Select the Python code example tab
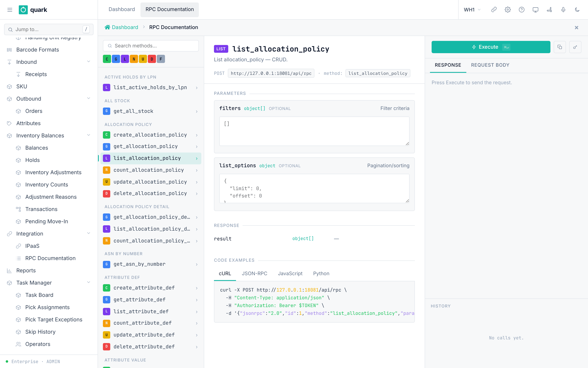The height and width of the screenshot is (368, 588). (x=321, y=273)
